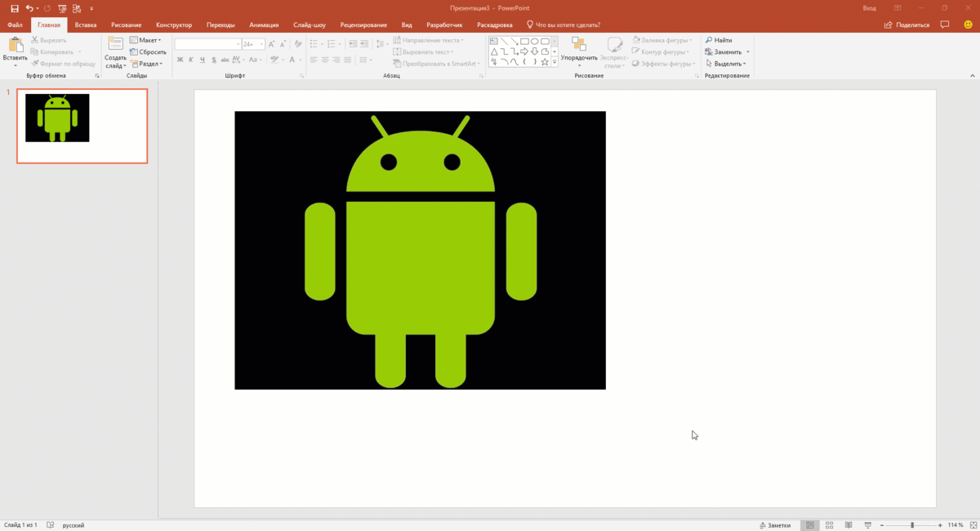Viewport: 980px width, 531px height.
Task: Toggle strikethrough abc formatting
Action: pos(225,60)
